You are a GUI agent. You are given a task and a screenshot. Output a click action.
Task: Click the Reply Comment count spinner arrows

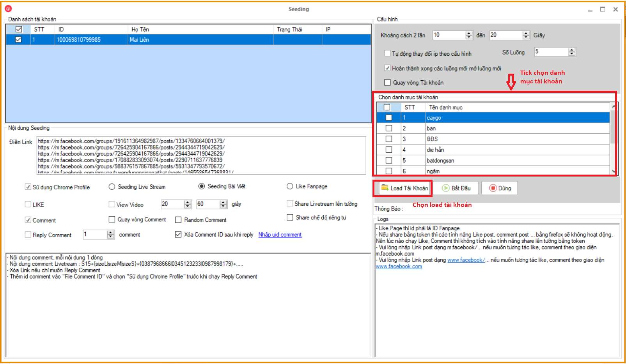111,234
